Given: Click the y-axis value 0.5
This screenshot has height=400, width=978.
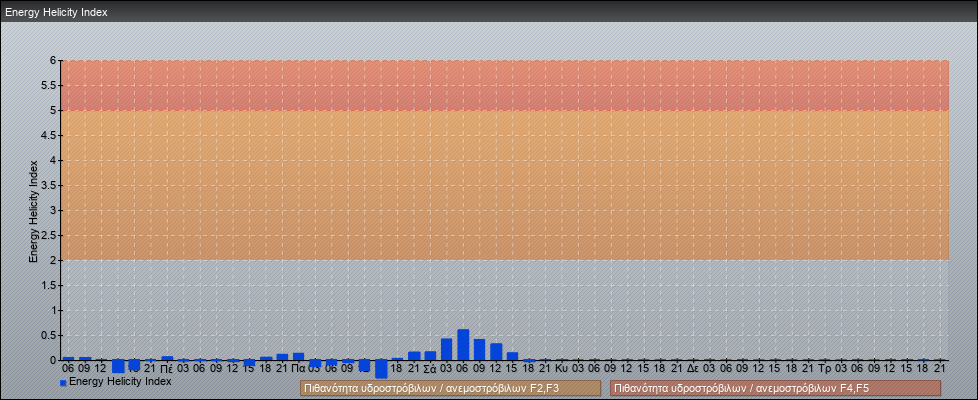Looking at the screenshot, I should coord(49,335).
